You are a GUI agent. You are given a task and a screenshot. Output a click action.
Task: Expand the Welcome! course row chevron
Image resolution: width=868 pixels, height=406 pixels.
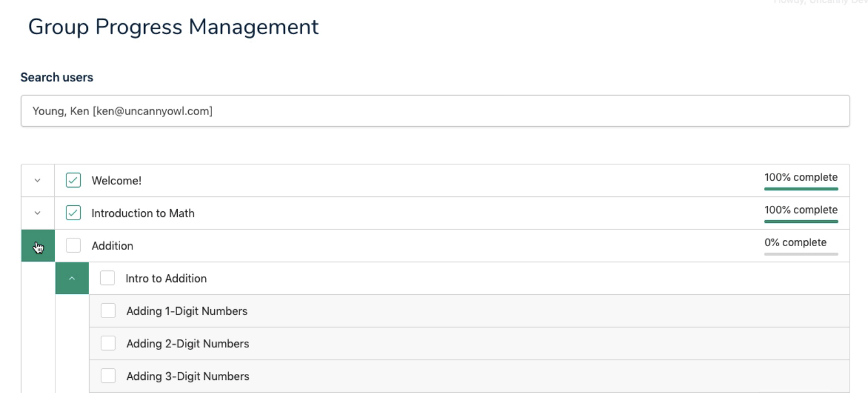(38, 180)
